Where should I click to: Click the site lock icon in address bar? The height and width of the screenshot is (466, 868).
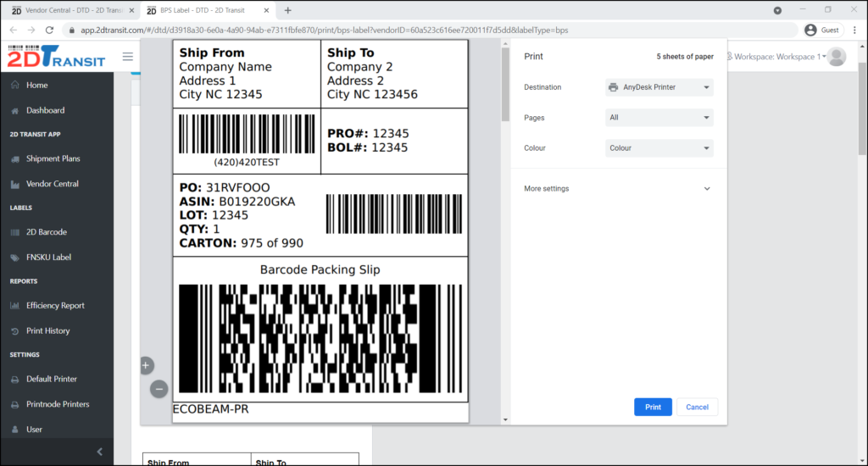click(x=71, y=31)
